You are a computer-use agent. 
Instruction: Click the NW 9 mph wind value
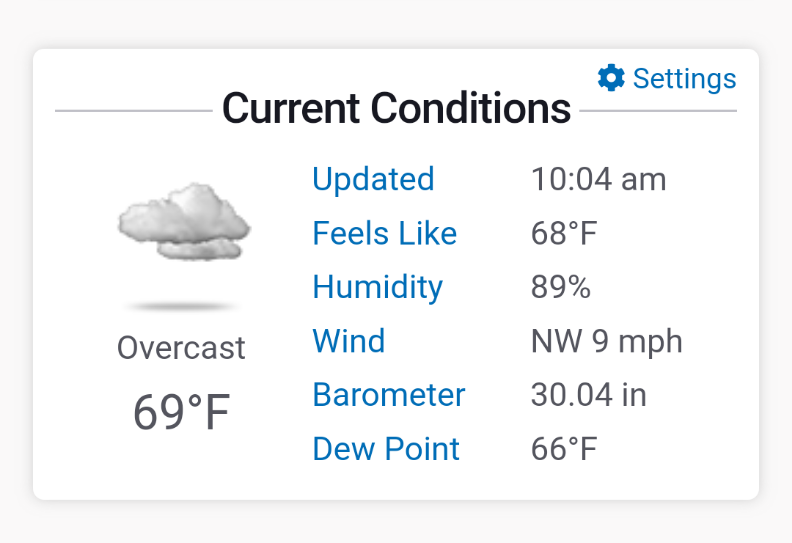607,341
